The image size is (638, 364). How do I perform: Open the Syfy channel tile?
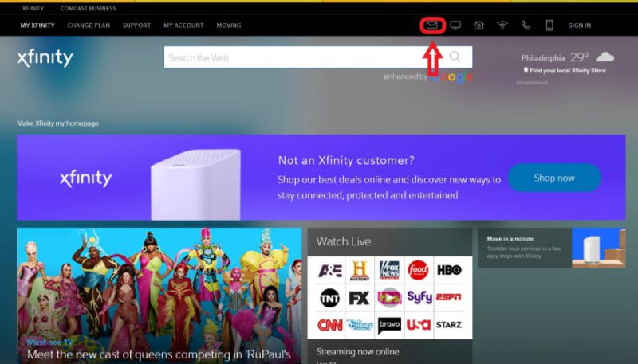pyautogui.click(x=419, y=298)
